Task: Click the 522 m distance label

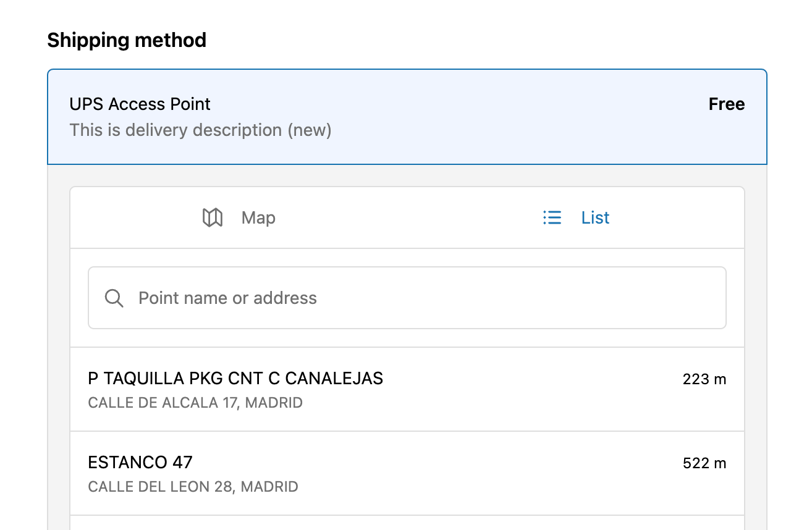Action: 704,463
